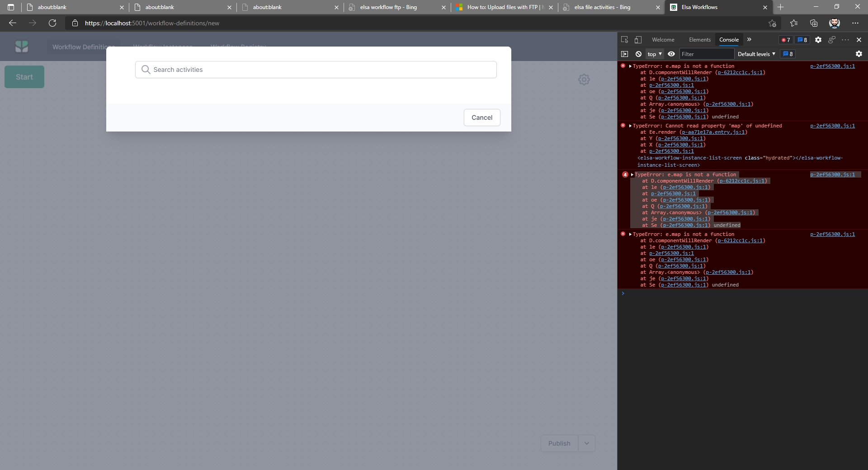This screenshot has height=470, width=868.
Task: Expand the Cannot read property 'map' error
Action: point(630,126)
